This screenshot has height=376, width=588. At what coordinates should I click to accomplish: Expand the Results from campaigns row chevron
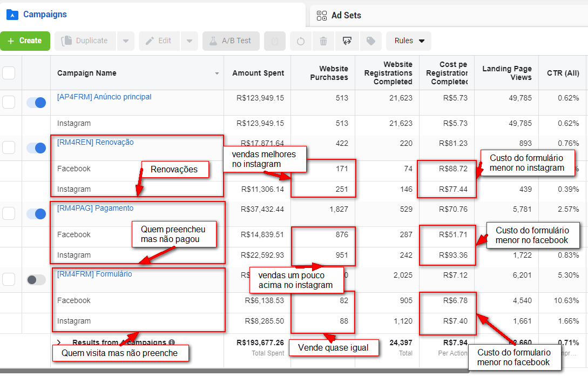coord(59,343)
